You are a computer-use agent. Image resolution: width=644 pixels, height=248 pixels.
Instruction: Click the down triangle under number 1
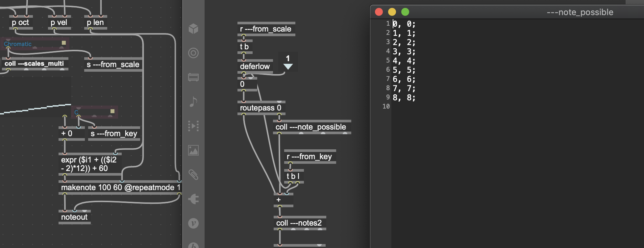[288, 66]
